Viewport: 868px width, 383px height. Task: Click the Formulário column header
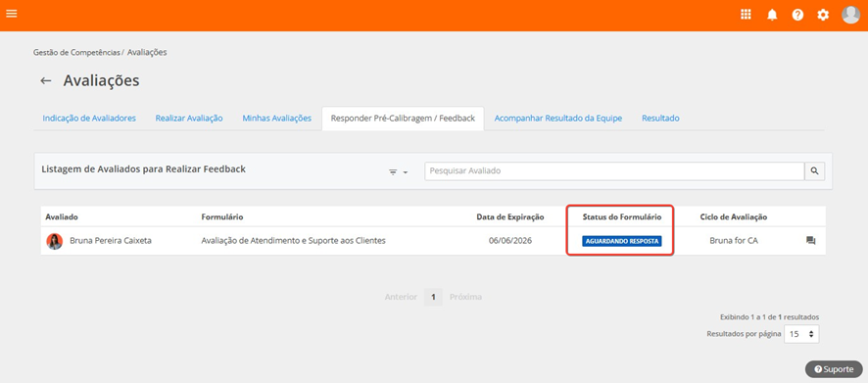point(222,216)
